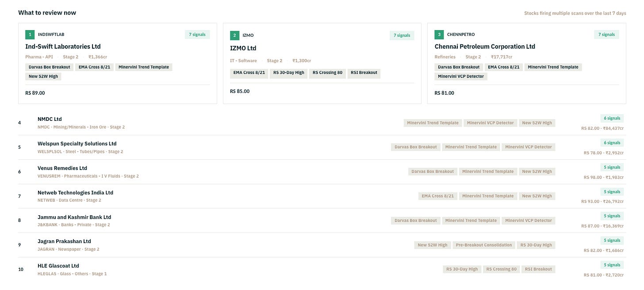The width and height of the screenshot is (644, 290).
Task: Open Ind-Swift Laboratories Ltd card title
Action: point(63,46)
